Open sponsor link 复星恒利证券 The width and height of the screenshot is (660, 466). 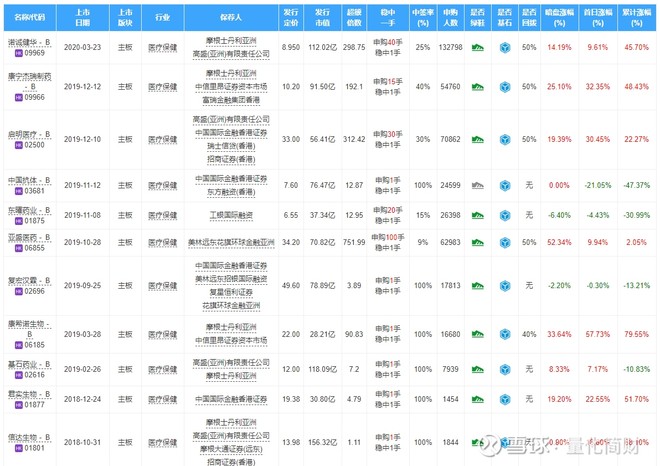(231, 292)
